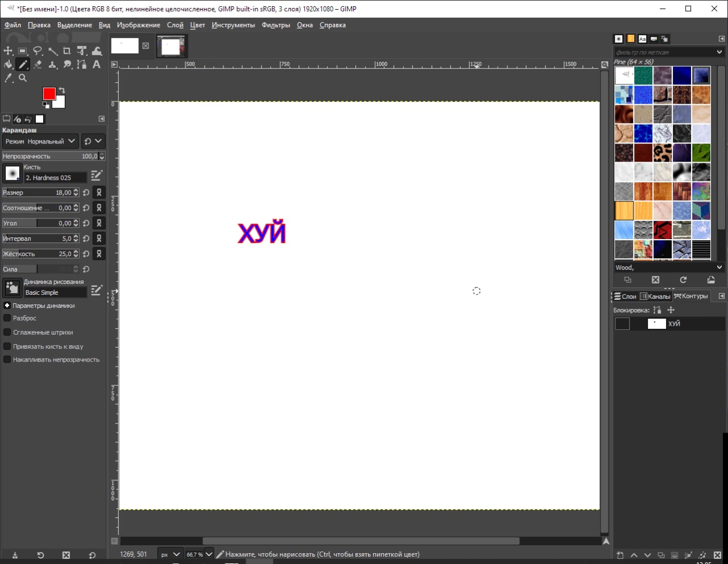Enable the Разброс checkbox
This screenshot has height=564, width=728.
tap(7, 318)
